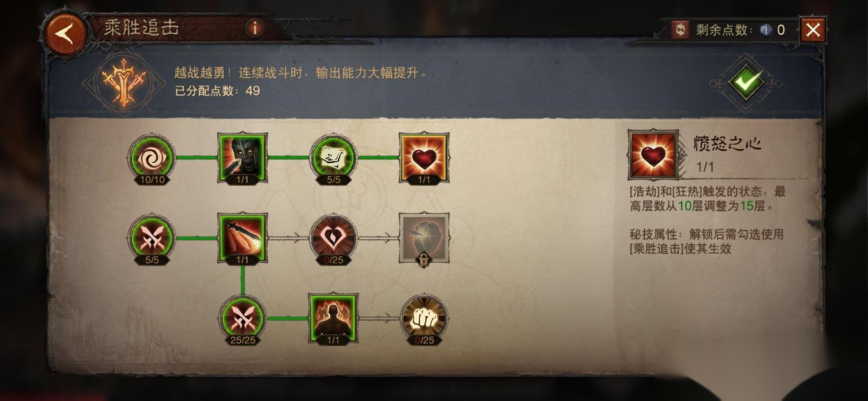
Task: Toggle the green checkmark to enable 乘胜追击
Action: [746, 83]
